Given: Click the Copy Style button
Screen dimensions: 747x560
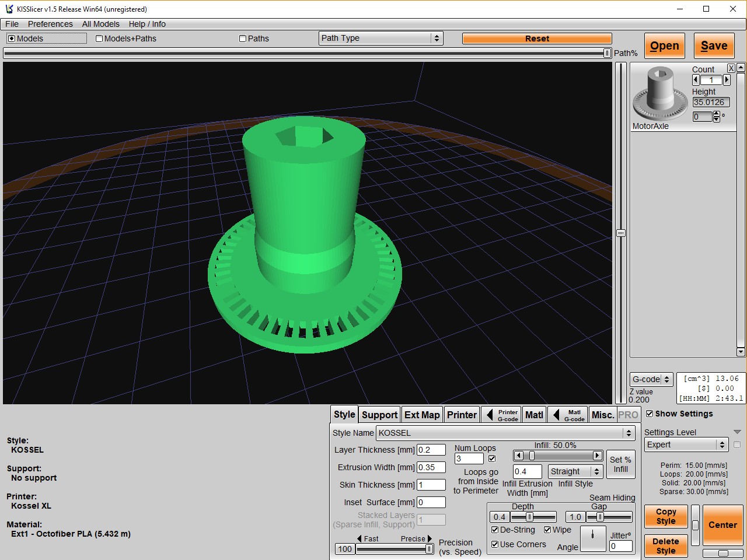Looking at the screenshot, I should (x=665, y=516).
